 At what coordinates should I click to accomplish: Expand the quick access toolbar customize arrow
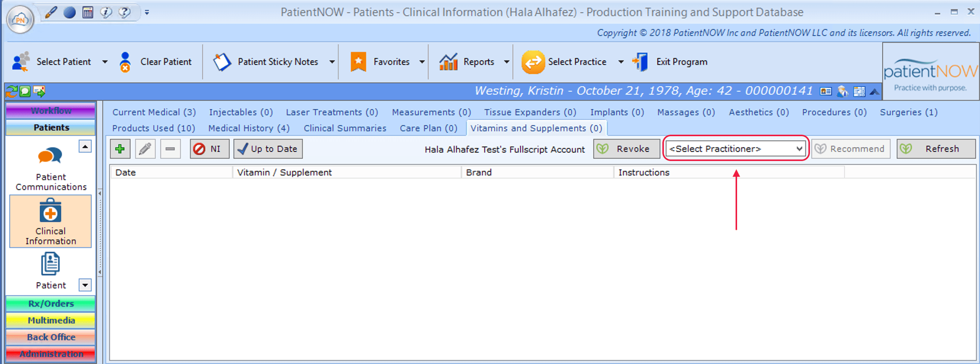147,13
